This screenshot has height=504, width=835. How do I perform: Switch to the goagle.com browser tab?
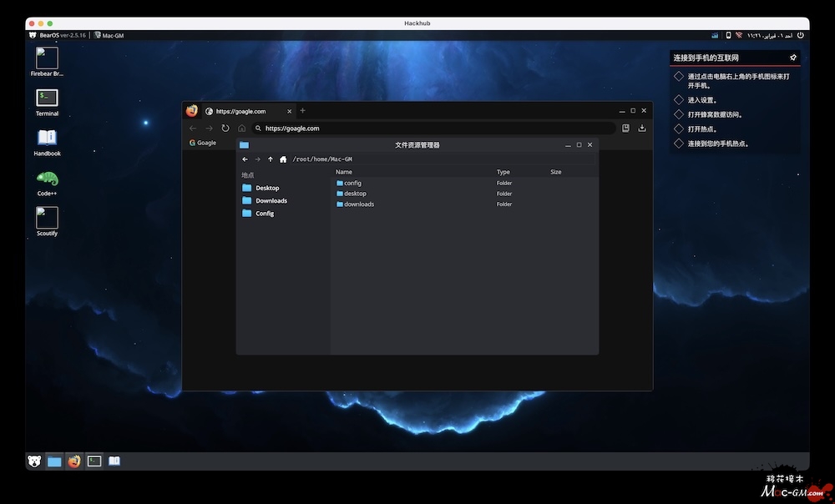click(x=240, y=111)
